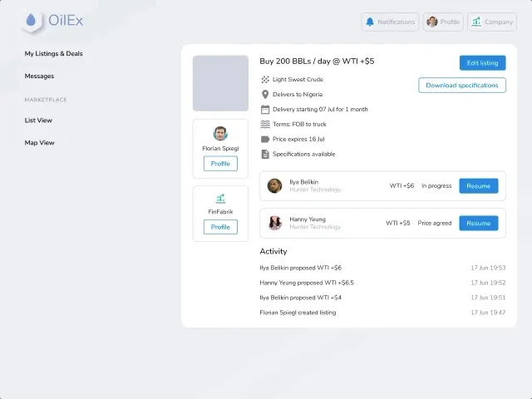This screenshot has width=532, height=399.
Task: Click Price expires 16 Jul text
Action: [298, 139]
